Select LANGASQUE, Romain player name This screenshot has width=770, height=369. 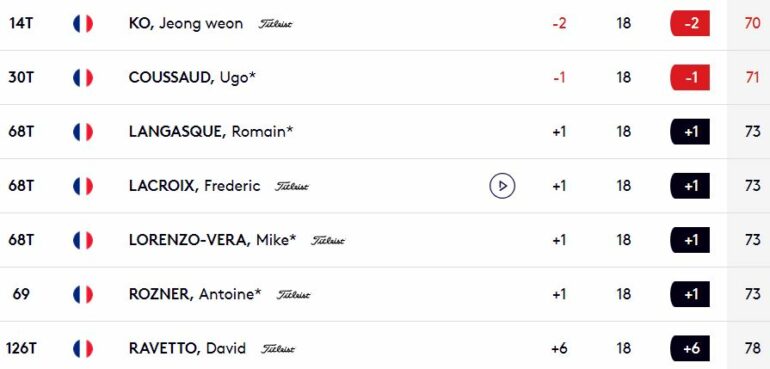coord(211,132)
